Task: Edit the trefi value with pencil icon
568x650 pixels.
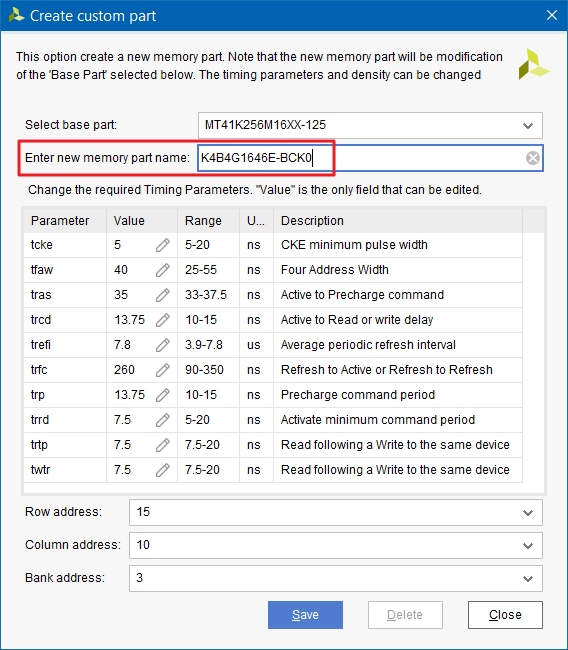Action: (163, 345)
